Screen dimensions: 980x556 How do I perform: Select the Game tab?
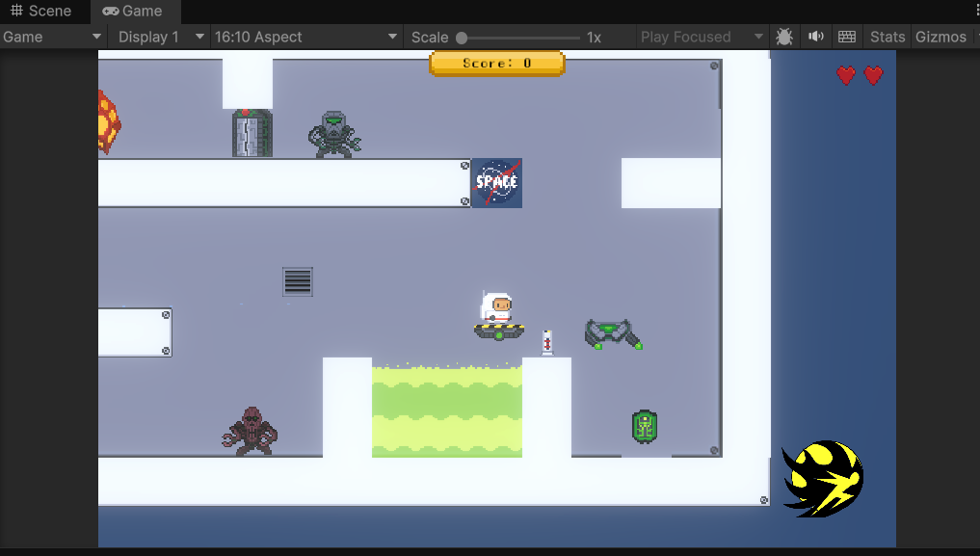coord(133,11)
